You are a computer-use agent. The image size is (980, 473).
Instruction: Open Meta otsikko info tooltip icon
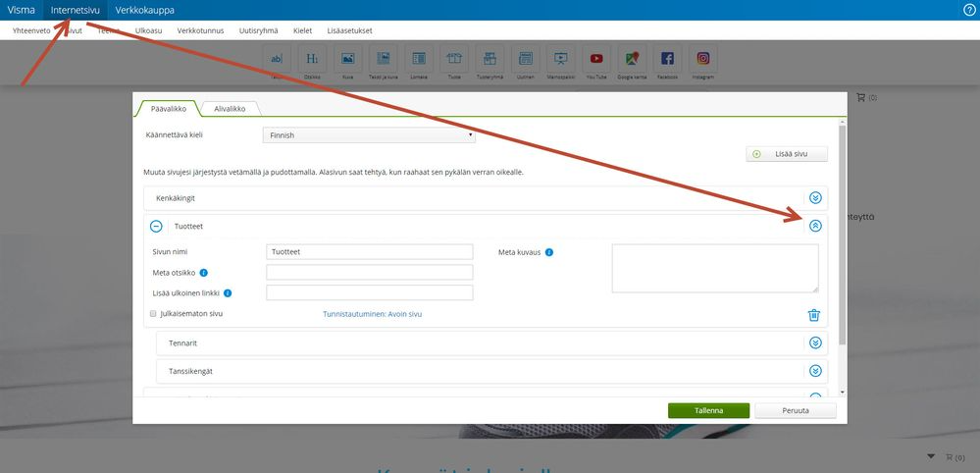[204, 273]
